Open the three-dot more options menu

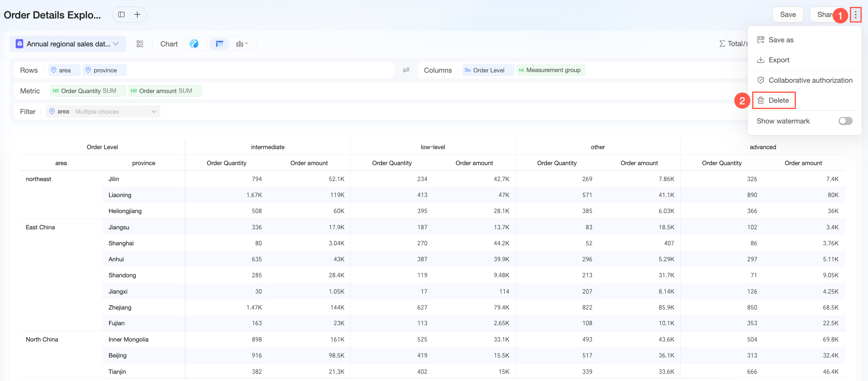point(855,14)
